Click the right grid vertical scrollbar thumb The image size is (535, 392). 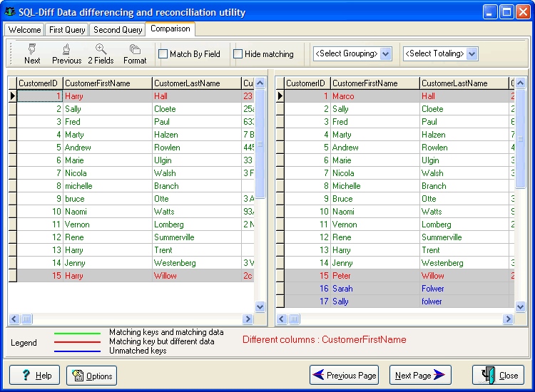click(x=520, y=138)
